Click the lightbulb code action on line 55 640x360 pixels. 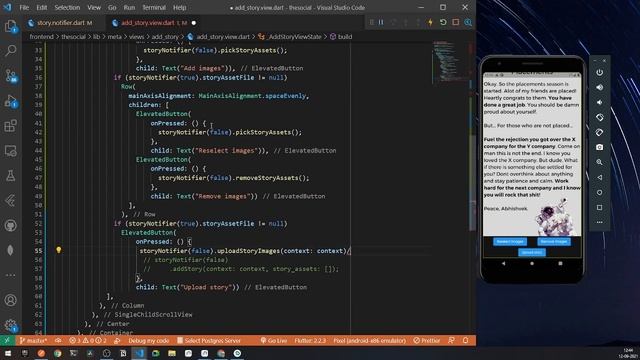tap(58, 250)
